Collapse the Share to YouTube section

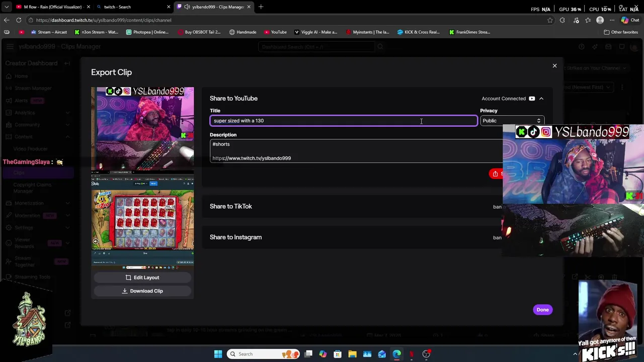click(x=541, y=99)
